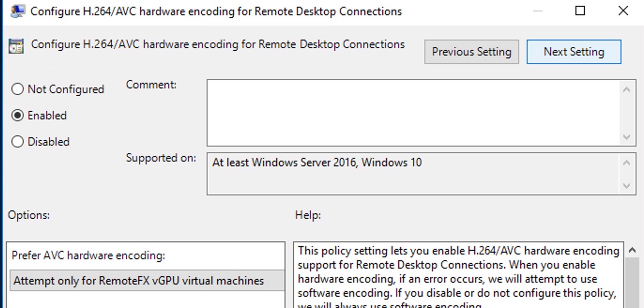
Task: Choose the Disabled radio button
Action: [17, 141]
